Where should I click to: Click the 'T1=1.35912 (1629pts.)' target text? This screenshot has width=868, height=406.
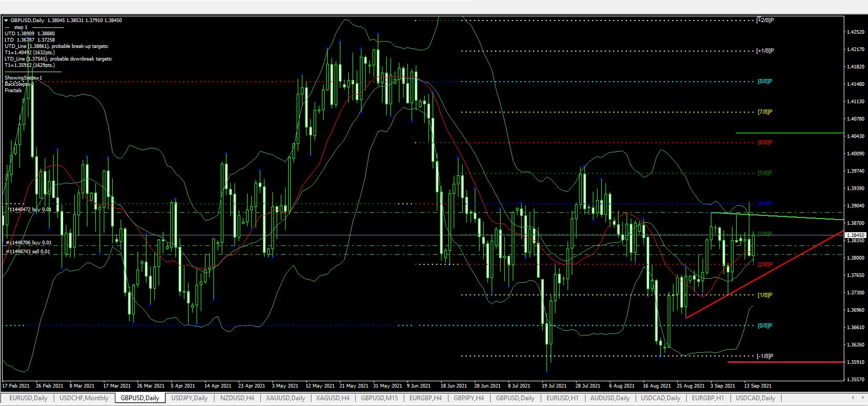[x=29, y=65]
